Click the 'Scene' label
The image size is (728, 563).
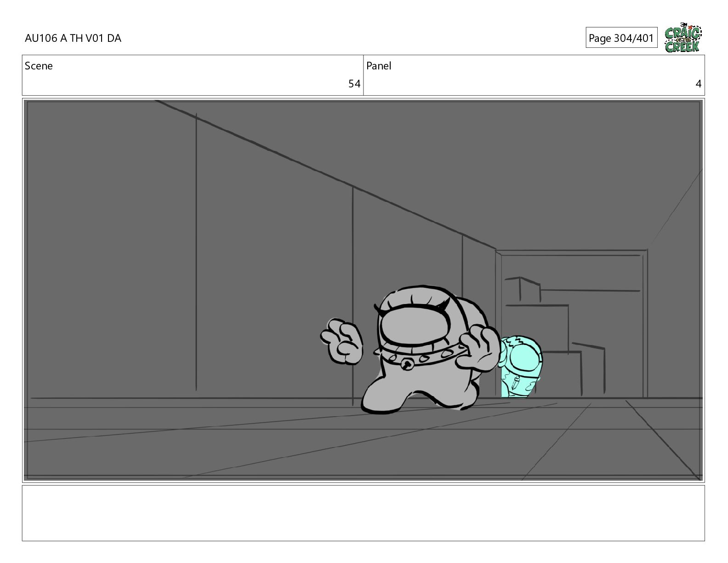(x=39, y=66)
